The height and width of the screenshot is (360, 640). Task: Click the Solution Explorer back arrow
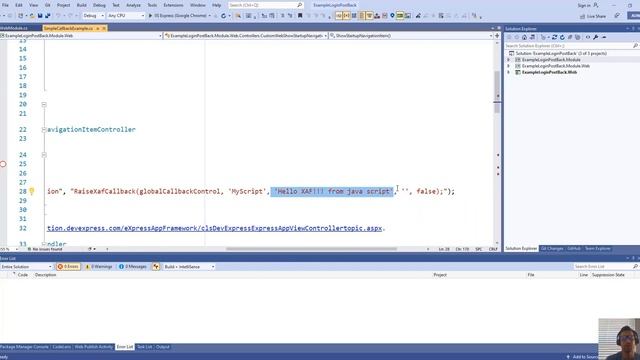click(x=509, y=37)
